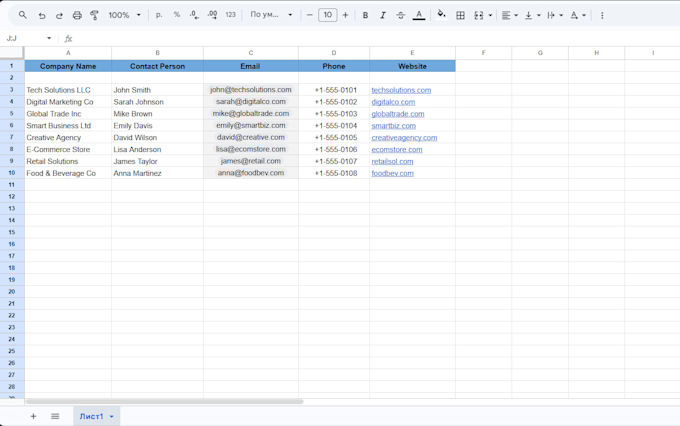The image size is (680, 426).
Task: Select the Lisa Anderson cell
Action: pos(157,149)
